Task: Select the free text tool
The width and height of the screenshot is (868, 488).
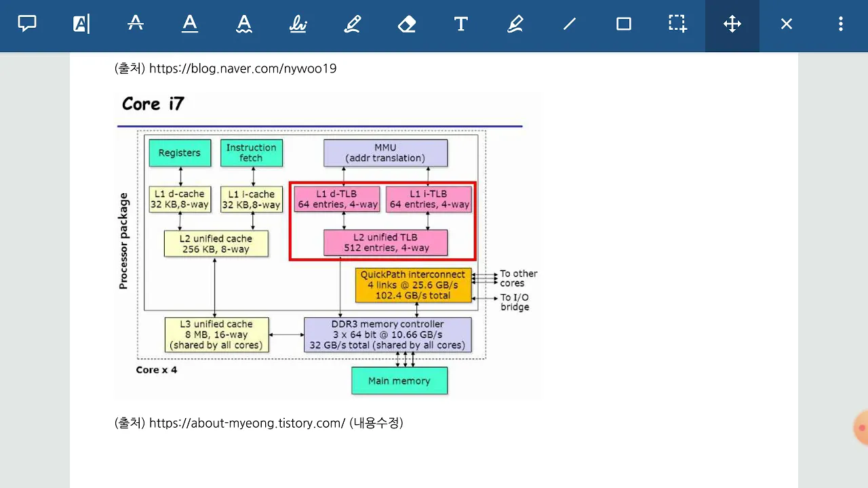Action: 461,24
